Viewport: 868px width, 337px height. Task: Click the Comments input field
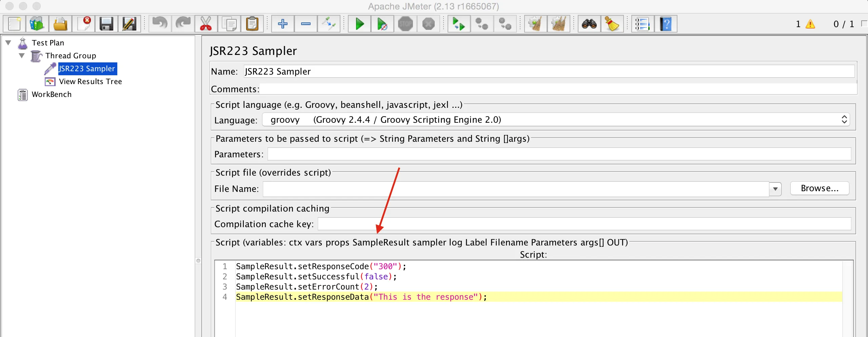click(558, 89)
